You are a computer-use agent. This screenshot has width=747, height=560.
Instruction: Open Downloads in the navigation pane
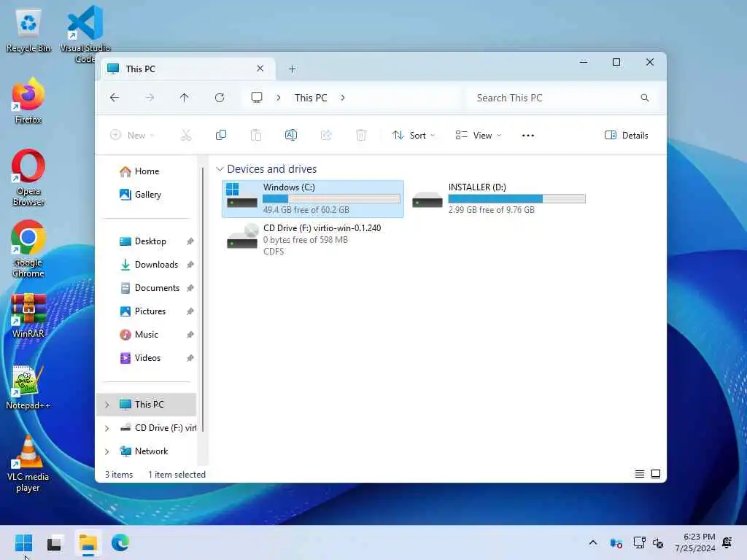click(x=156, y=265)
